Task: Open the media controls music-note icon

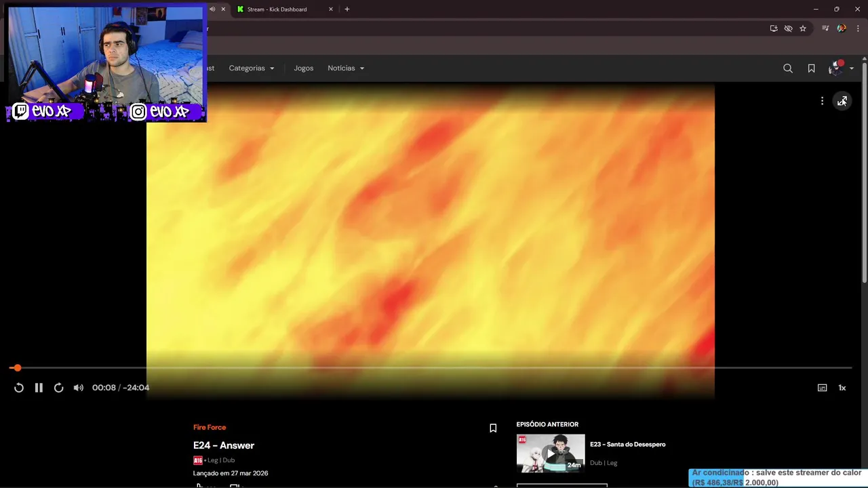Action: 825,28
